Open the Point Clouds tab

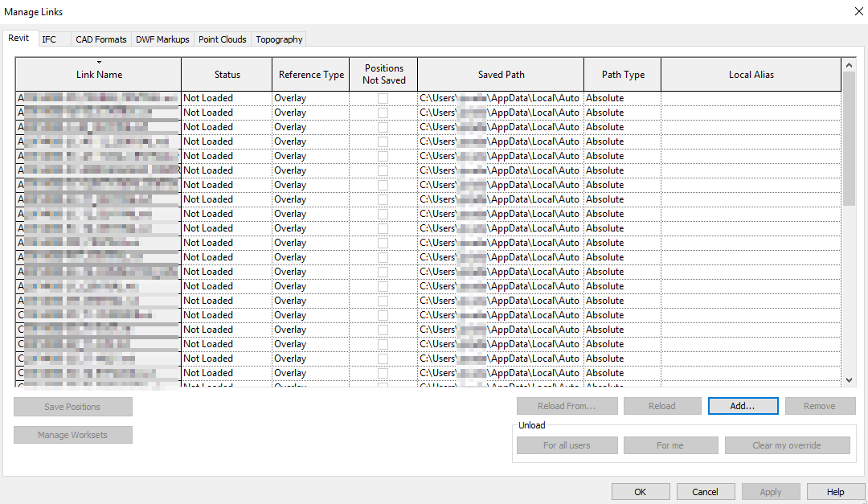click(x=222, y=39)
